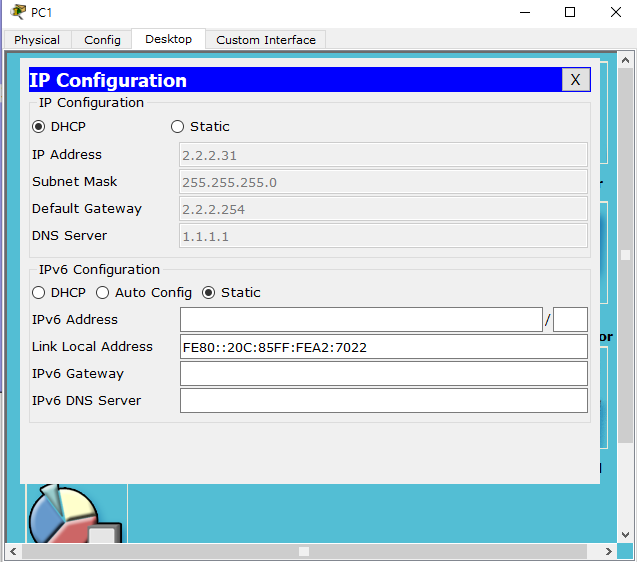Click the PC1 window title icon
The width and height of the screenshot is (637, 562).
point(18,12)
